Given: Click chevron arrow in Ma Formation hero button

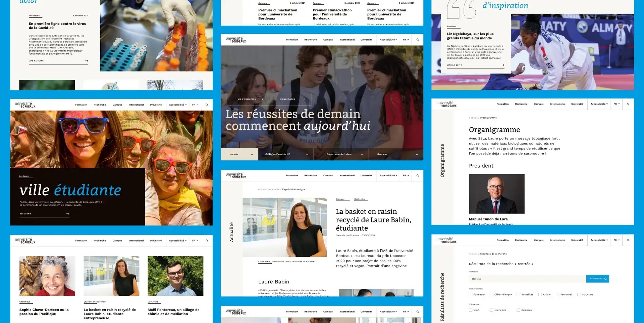Looking at the screenshot, I should click(x=262, y=99).
